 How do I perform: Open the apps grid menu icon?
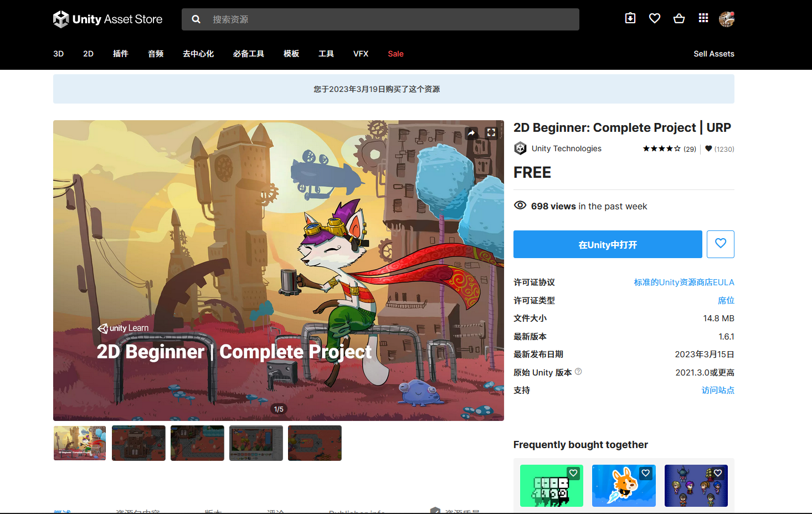[x=703, y=18]
